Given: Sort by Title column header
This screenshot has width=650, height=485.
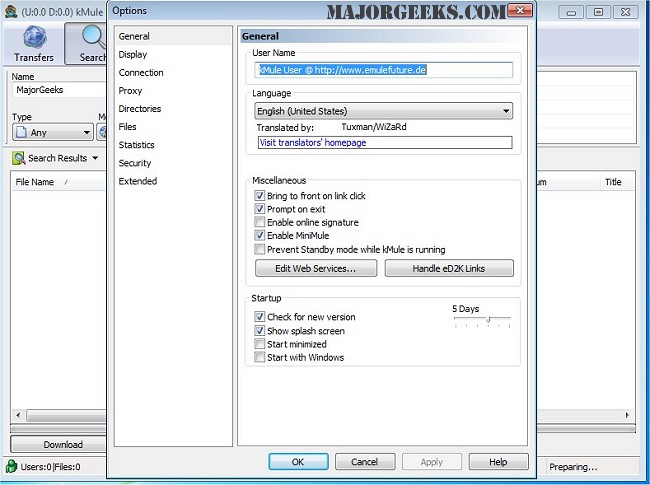Looking at the screenshot, I should coord(613,182).
